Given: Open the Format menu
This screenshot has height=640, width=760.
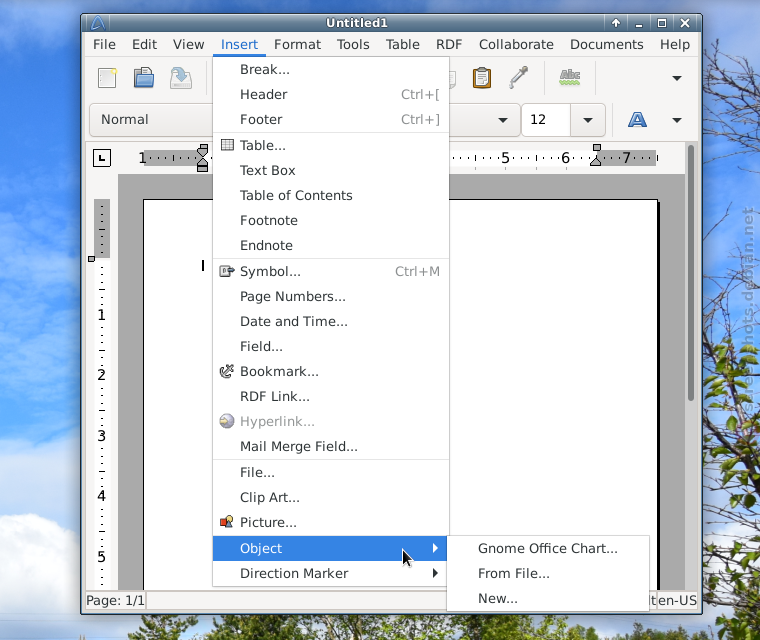Looking at the screenshot, I should coord(297,45).
